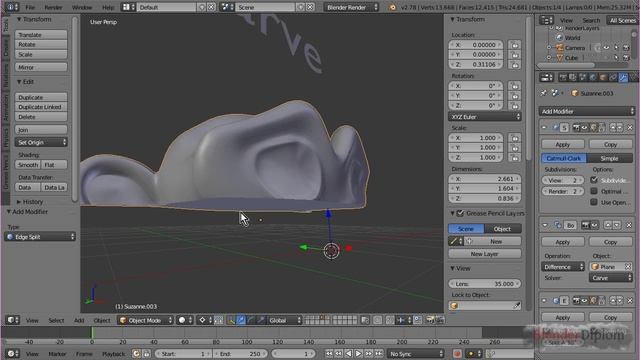Enable the Optimal Display checkbox

point(594,191)
